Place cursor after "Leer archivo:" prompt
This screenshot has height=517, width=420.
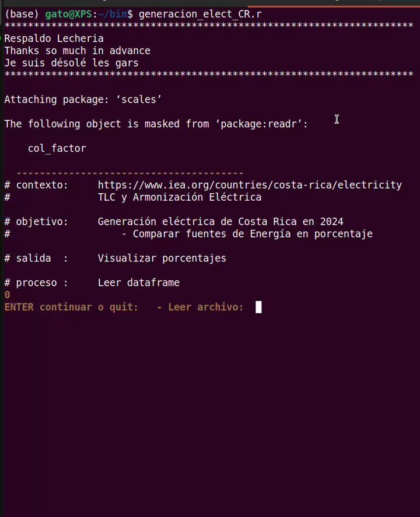click(258, 307)
